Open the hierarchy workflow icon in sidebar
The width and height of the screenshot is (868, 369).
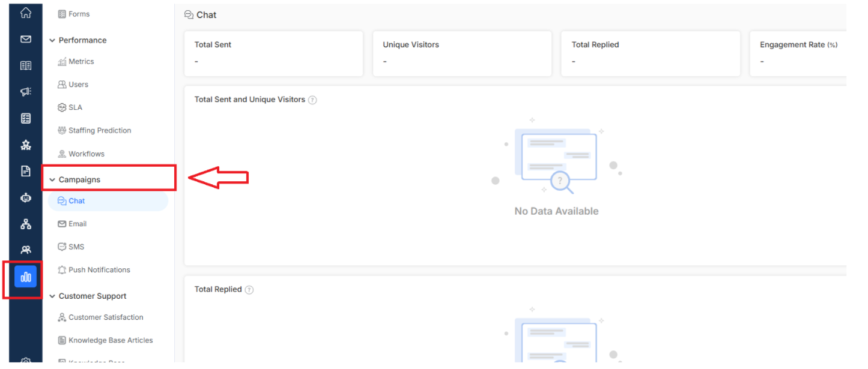click(x=26, y=224)
